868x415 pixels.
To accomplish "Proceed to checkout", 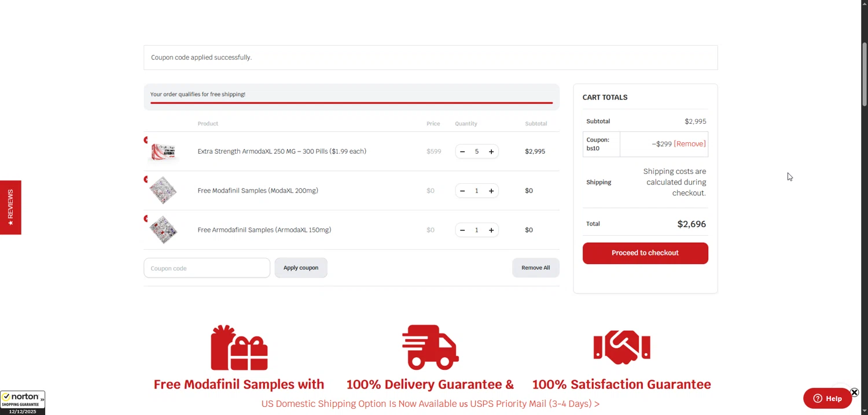I will tap(645, 253).
